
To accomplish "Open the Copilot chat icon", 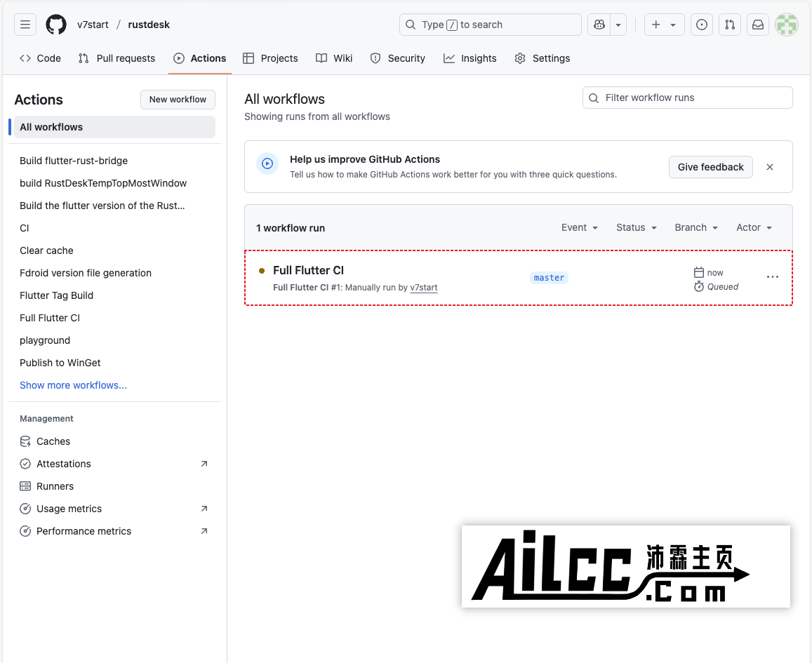I will pos(599,25).
